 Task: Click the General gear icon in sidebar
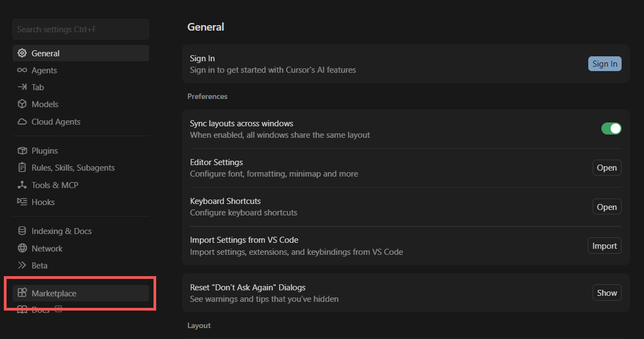point(22,53)
